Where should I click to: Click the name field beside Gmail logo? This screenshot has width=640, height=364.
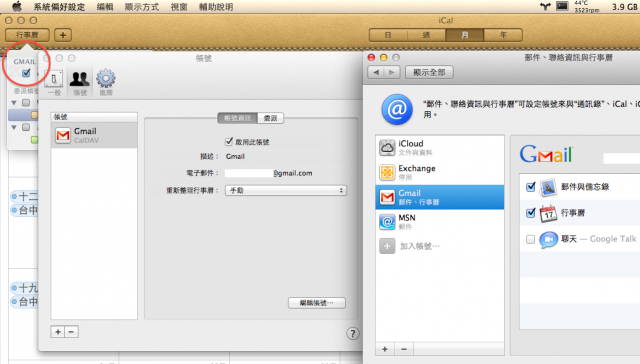pyautogui.click(x=621, y=158)
